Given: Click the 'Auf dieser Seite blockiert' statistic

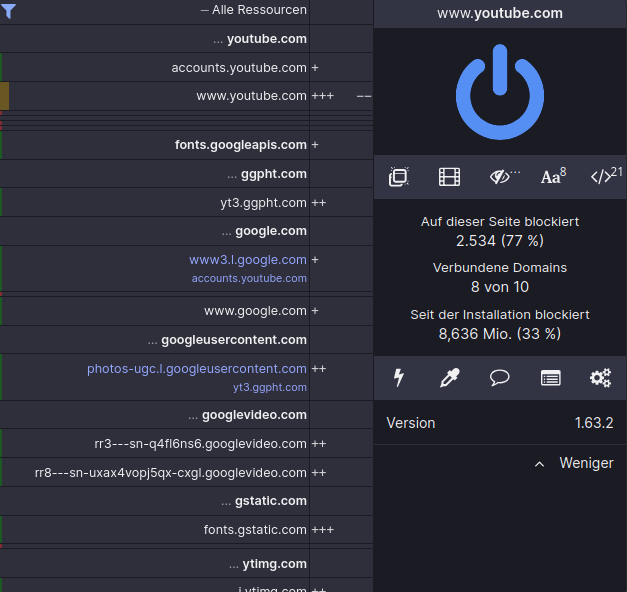Looking at the screenshot, I should pos(500,231).
